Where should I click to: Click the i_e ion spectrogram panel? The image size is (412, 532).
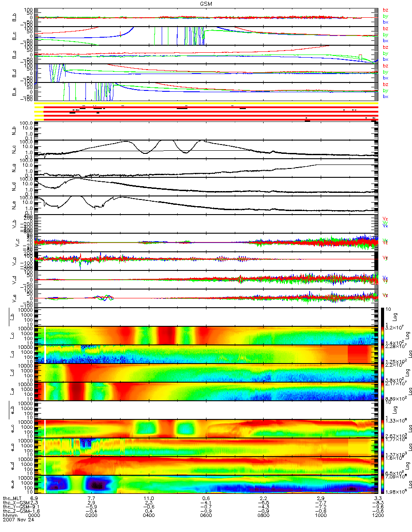(206, 391)
